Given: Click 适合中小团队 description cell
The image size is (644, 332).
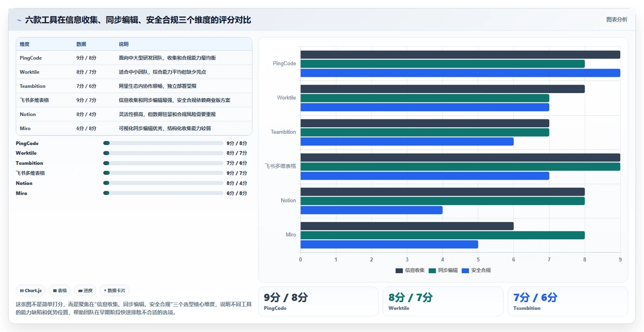Looking at the screenshot, I should tap(163, 72).
